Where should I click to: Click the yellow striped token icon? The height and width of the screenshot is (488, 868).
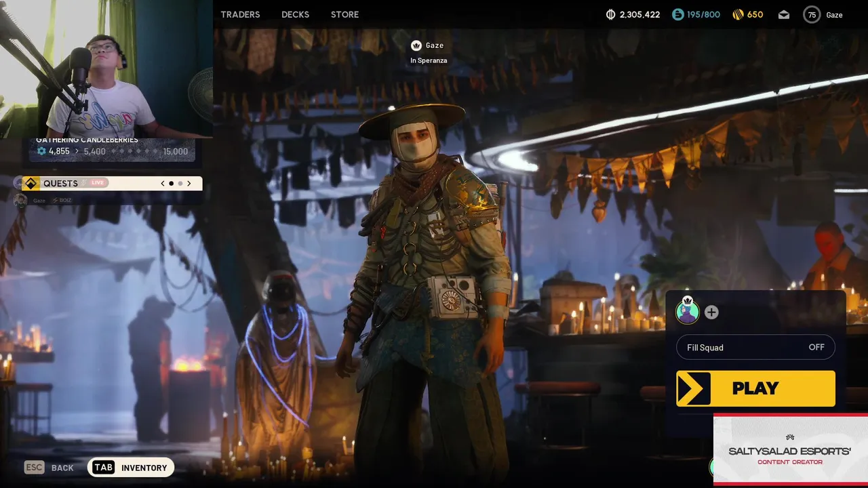[738, 14]
